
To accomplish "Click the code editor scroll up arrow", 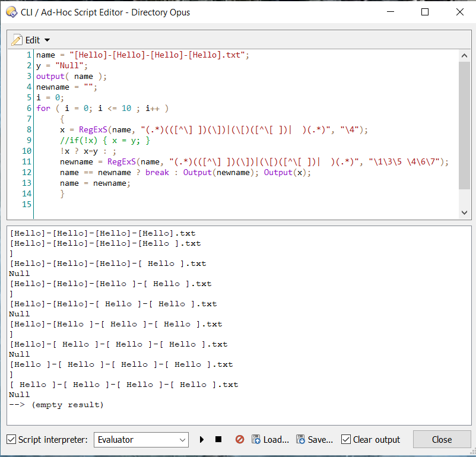I will click(464, 56).
